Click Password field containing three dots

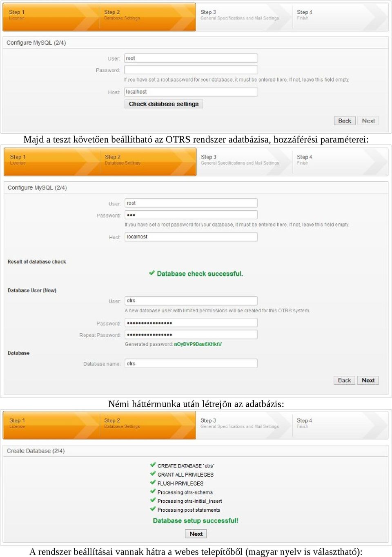pyautogui.click(x=191, y=215)
